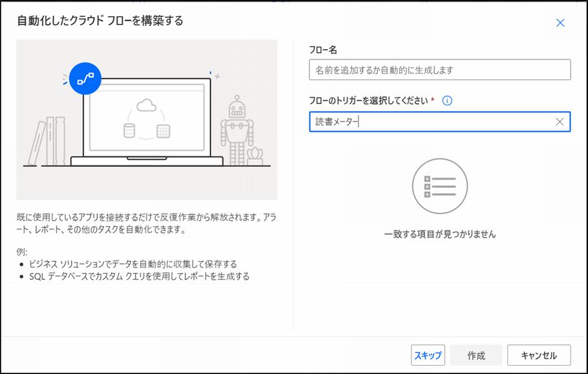Screen dimensions: 588x374
Task: Click the フロー名 input field
Action: [x=440, y=70]
